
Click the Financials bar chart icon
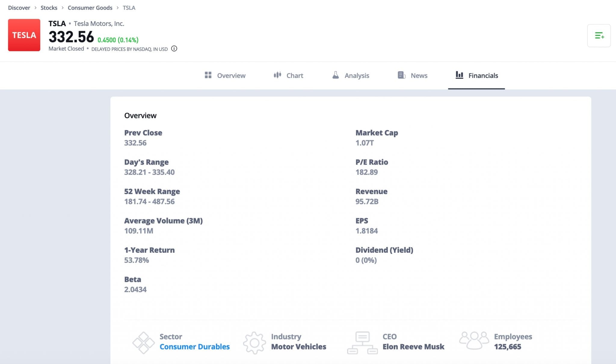tap(459, 75)
